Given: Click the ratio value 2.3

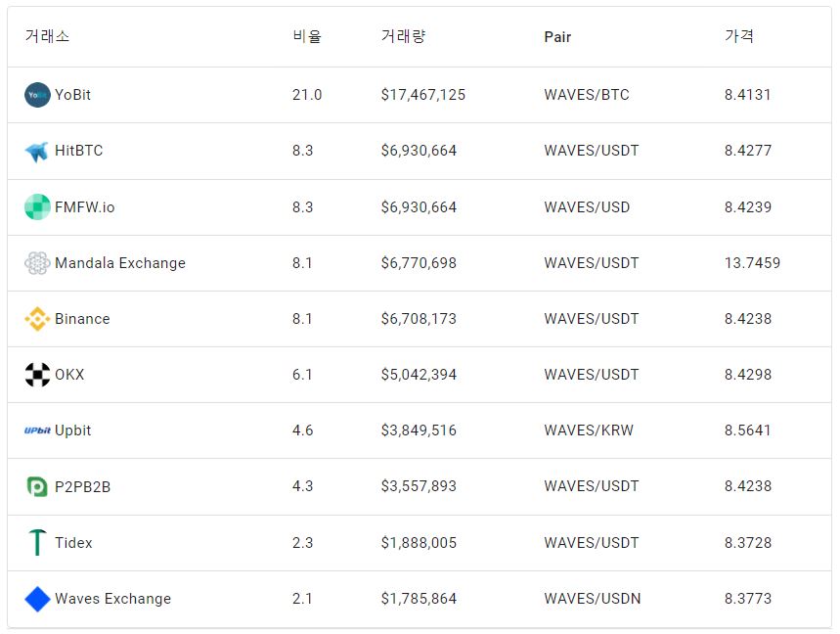Looking at the screenshot, I should (303, 543).
